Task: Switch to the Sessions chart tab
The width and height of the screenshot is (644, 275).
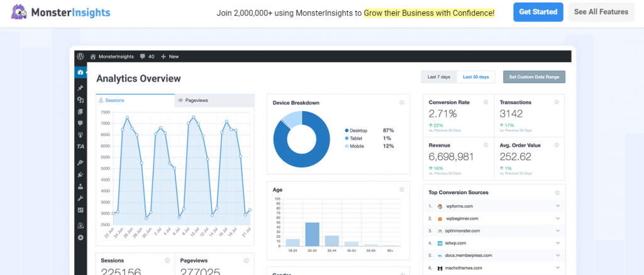Action: 135,100
